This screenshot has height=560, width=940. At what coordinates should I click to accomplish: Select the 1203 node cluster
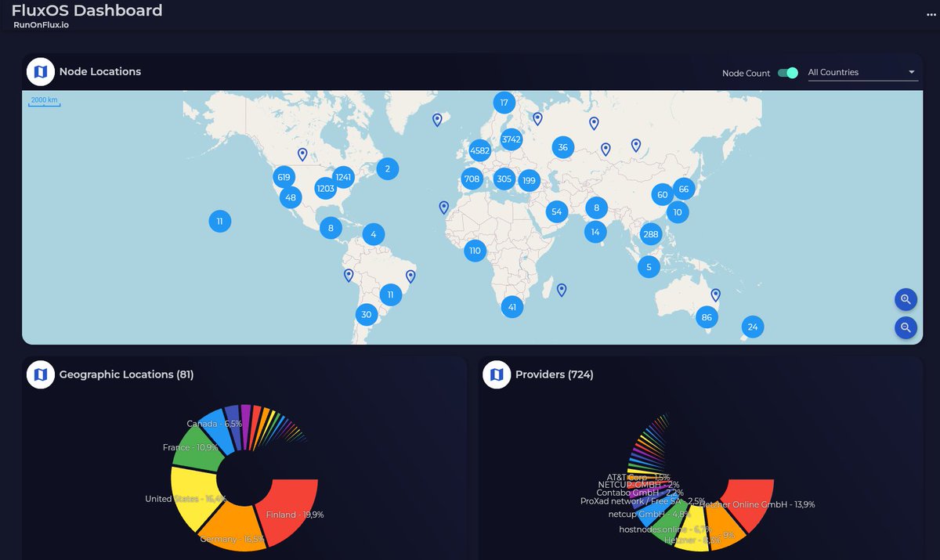pos(325,189)
